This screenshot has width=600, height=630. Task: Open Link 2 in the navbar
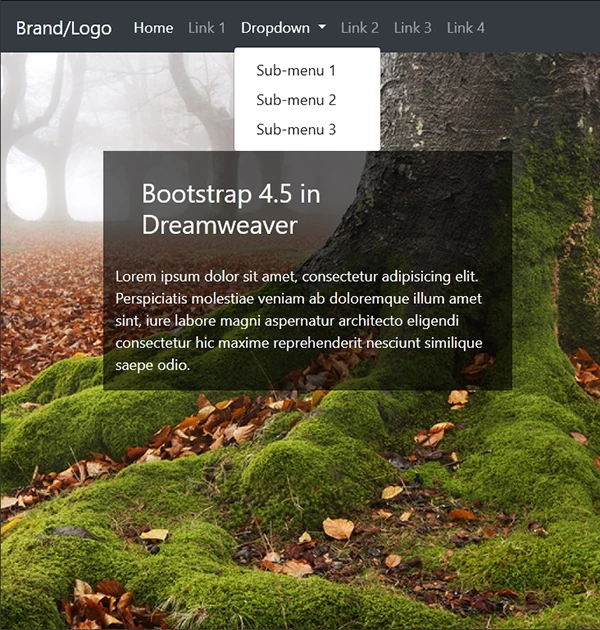coord(359,28)
